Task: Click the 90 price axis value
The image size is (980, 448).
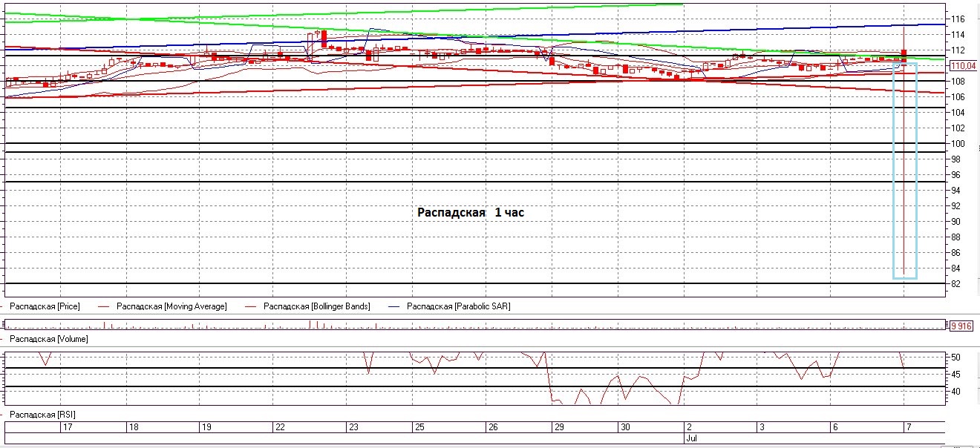Action: (x=955, y=222)
